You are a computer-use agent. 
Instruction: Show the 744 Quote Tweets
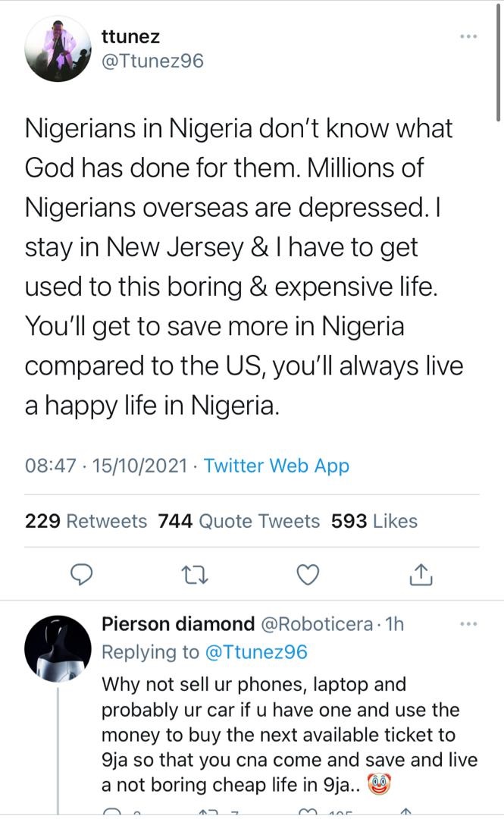click(x=239, y=521)
